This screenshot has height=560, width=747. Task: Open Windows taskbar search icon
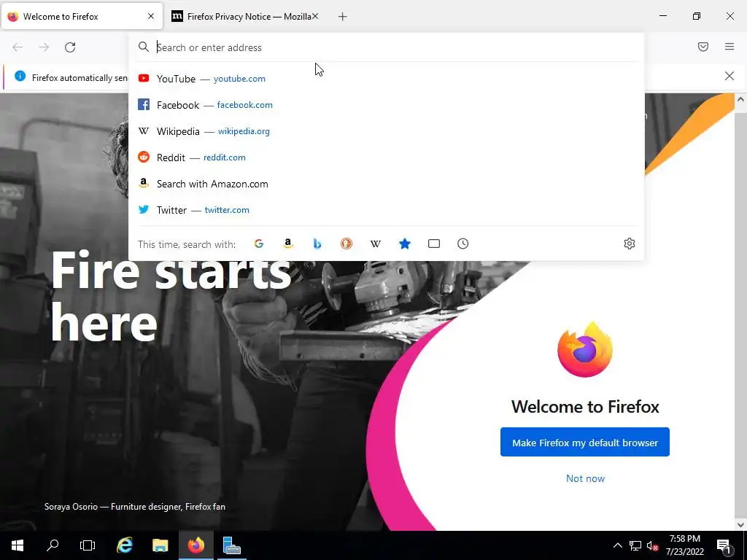[x=53, y=545]
